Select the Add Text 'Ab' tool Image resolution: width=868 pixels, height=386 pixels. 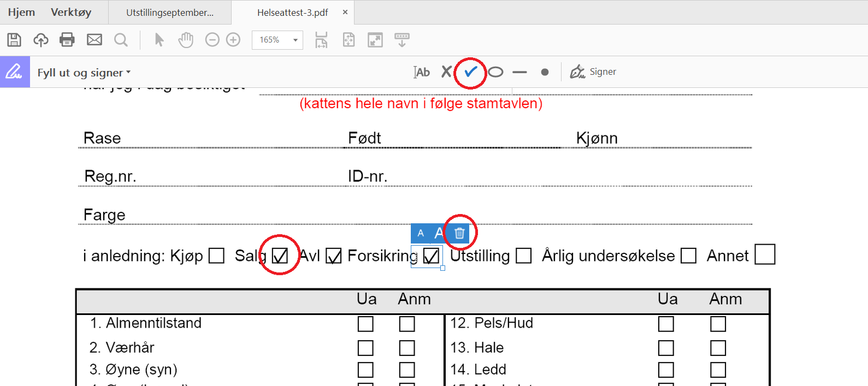tap(422, 72)
